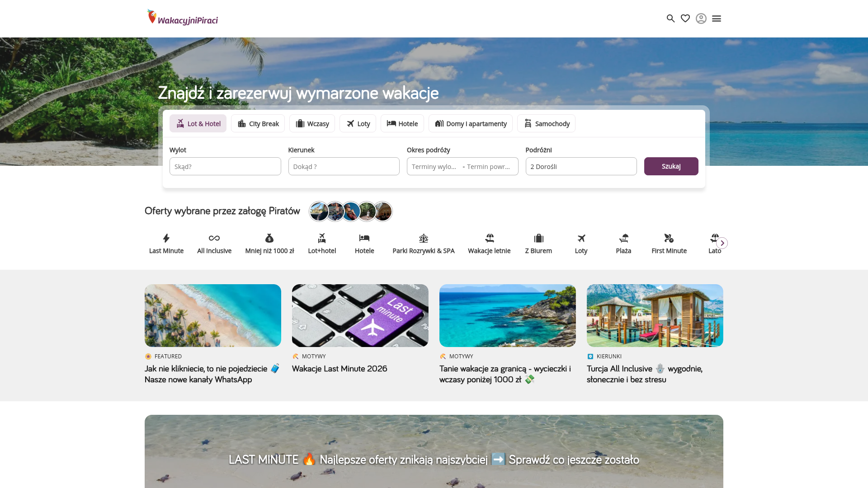Open favorites via the heart icon

685,19
